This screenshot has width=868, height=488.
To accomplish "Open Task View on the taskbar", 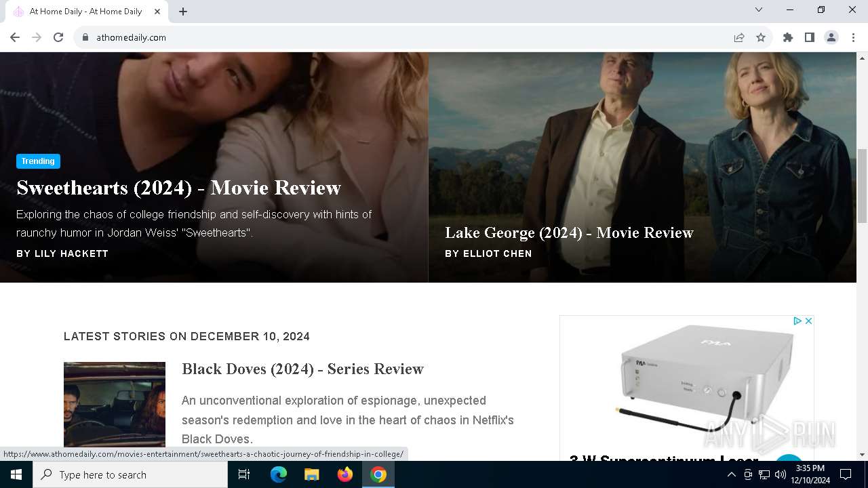I will click(244, 474).
